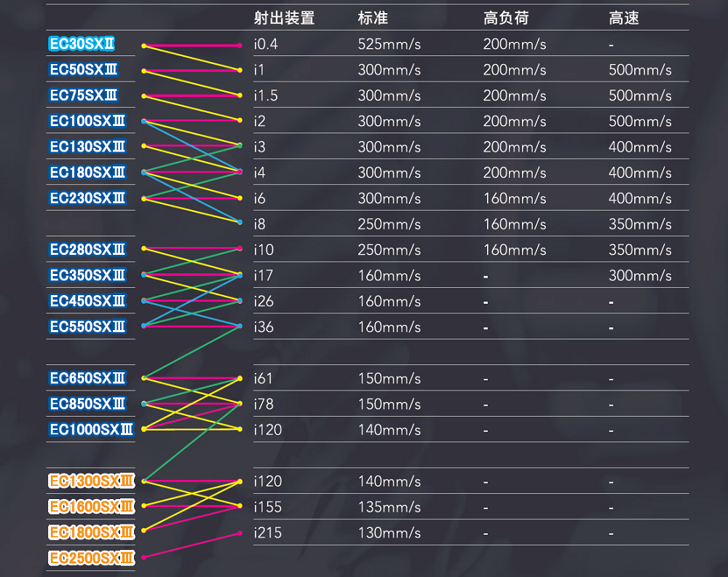Select the EC450SXIII model label
The width and height of the screenshot is (728, 577).
coord(87,301)
